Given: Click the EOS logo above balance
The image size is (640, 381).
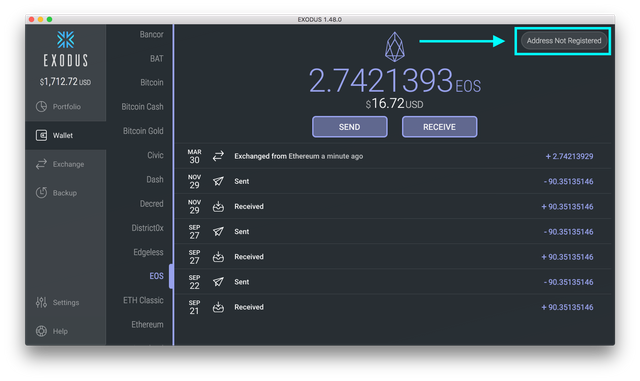Looking at the screenshot, I should tap(395, 47).
